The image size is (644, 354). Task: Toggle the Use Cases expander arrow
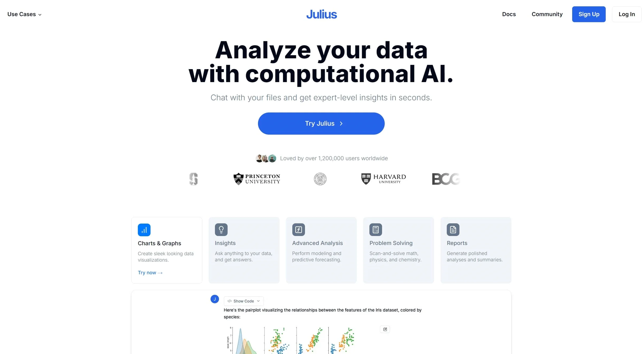(x=40, y=14)
